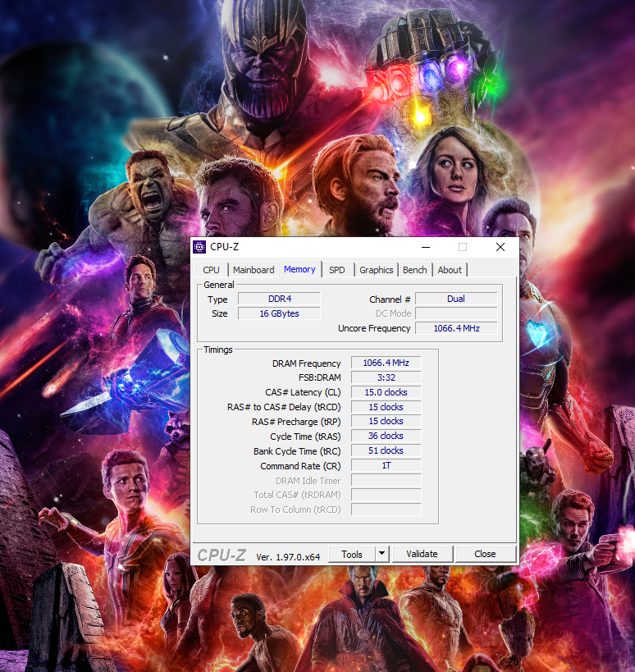Click the tRP 15 clocks value
635x672 pixels.
click(386, 421)
